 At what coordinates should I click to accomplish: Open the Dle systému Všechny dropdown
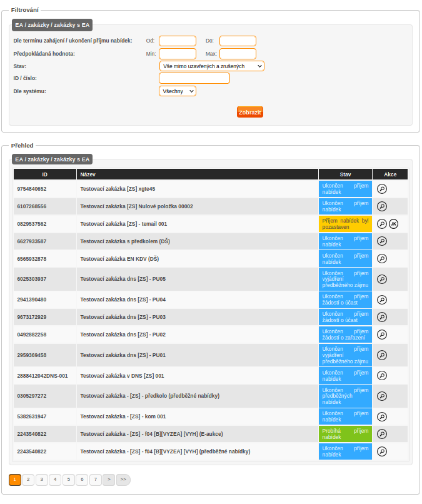(x=178, y=91)
